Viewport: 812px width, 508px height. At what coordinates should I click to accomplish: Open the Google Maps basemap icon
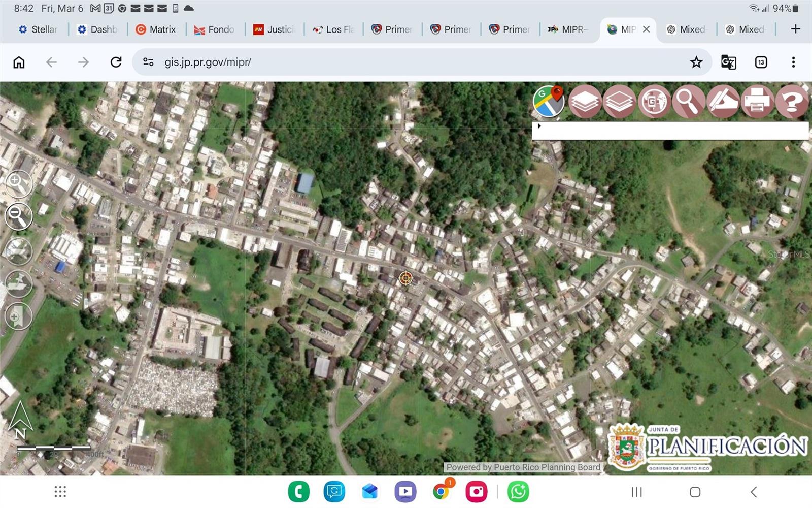pos(549,101)
